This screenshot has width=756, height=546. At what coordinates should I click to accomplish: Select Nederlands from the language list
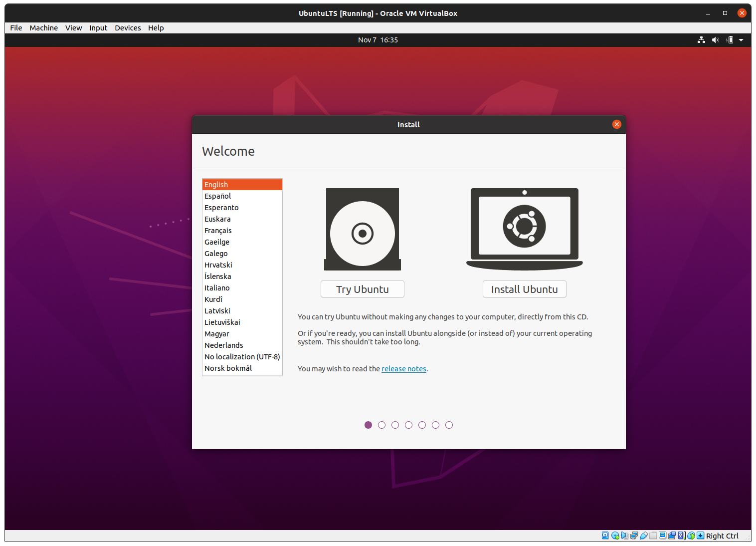click(x=223, y=345)
